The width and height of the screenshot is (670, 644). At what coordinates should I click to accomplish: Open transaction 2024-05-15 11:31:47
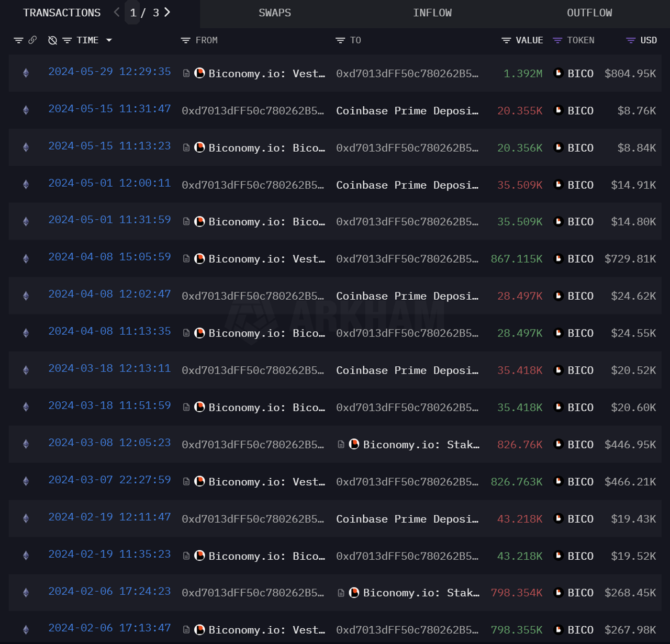click(x=109, y=109)
